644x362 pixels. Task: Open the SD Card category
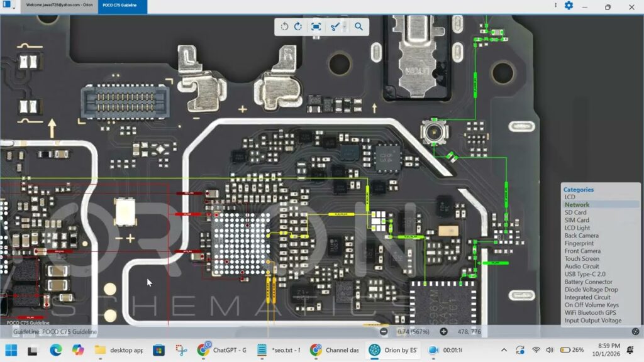coord(575,212)
